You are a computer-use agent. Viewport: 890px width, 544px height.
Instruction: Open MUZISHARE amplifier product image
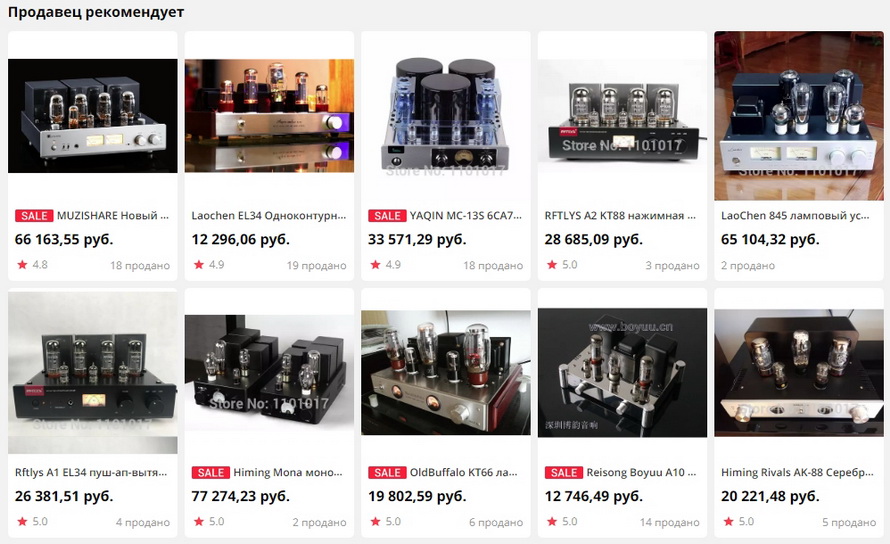tap(93, 116)
